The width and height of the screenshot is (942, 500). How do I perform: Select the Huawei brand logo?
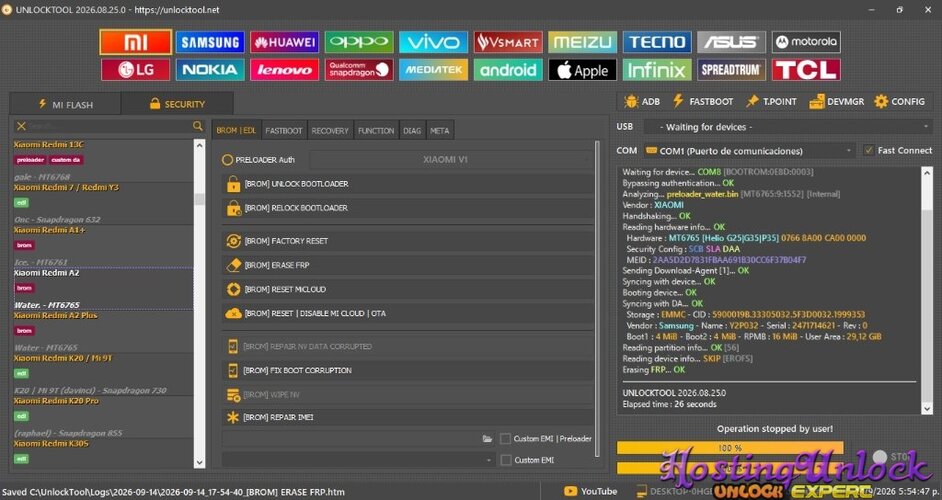click(x=284, y=42)
